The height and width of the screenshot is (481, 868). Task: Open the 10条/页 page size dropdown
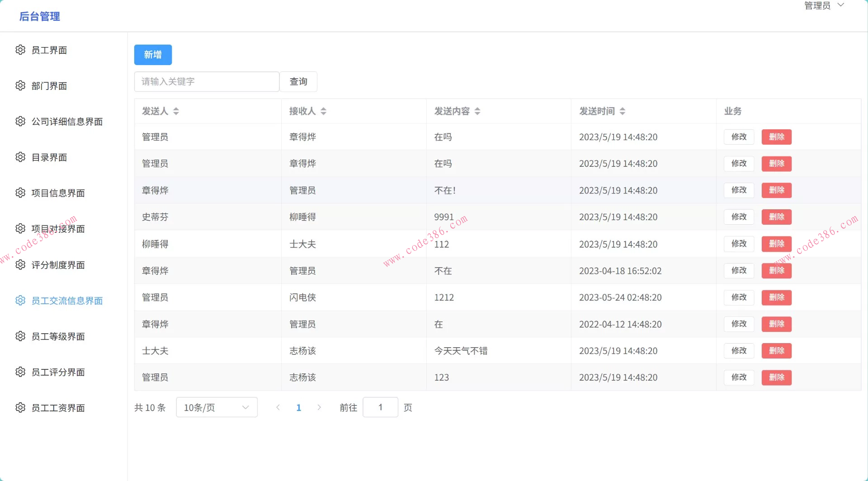pyautogui.click(x=217, y=407)
